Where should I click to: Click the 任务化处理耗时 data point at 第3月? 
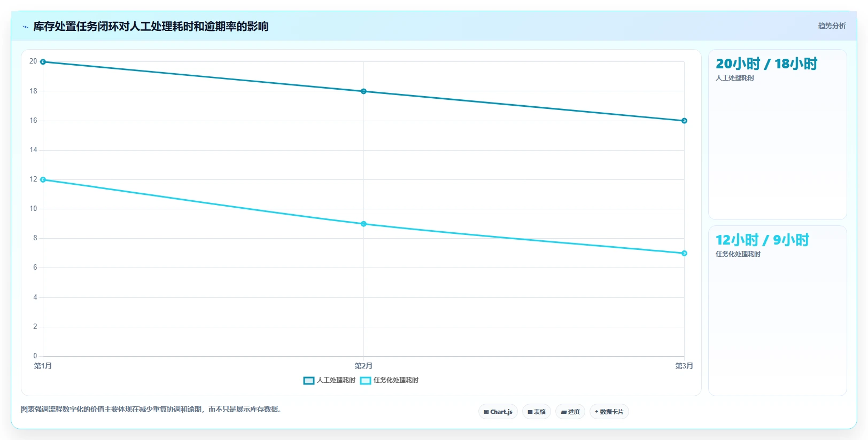[x=684, y=253]
